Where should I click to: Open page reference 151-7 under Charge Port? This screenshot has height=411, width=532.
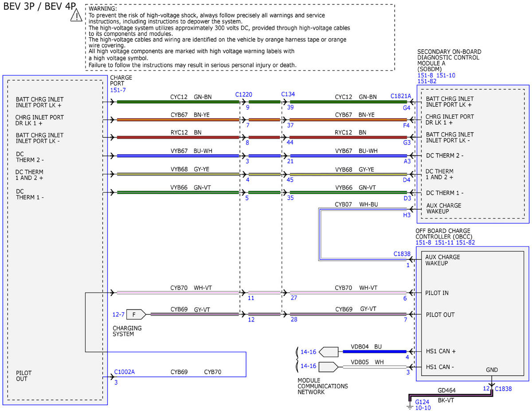(117, 90)
